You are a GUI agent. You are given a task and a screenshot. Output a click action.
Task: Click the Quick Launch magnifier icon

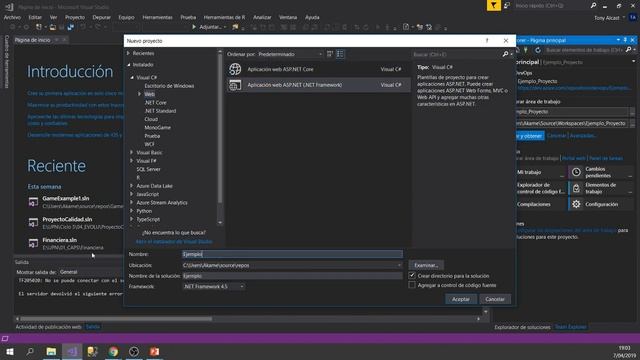pos(593,5)
